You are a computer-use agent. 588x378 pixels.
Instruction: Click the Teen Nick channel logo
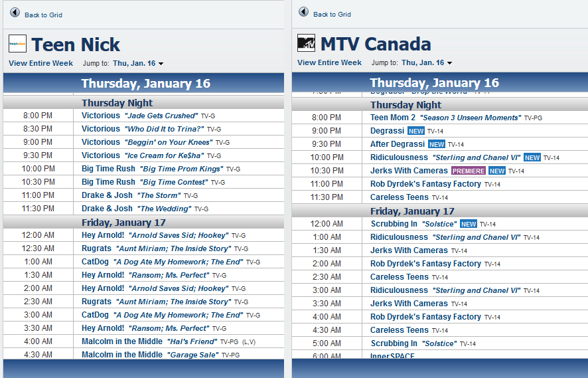pyautogui.click(x=17, y=44)
